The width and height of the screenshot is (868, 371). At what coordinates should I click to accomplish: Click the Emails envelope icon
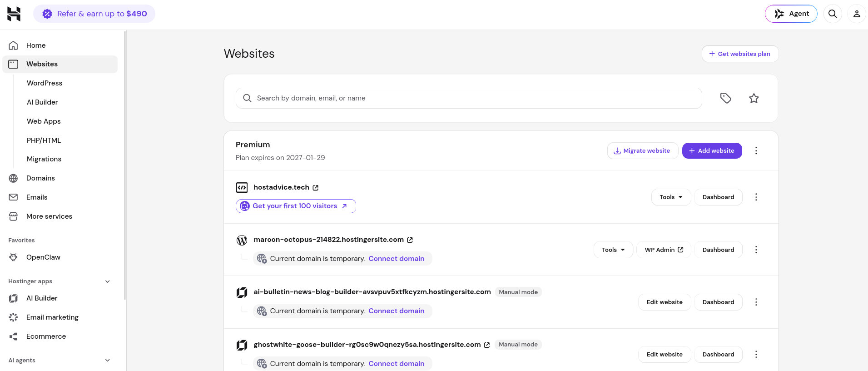[x=14, y=197]
